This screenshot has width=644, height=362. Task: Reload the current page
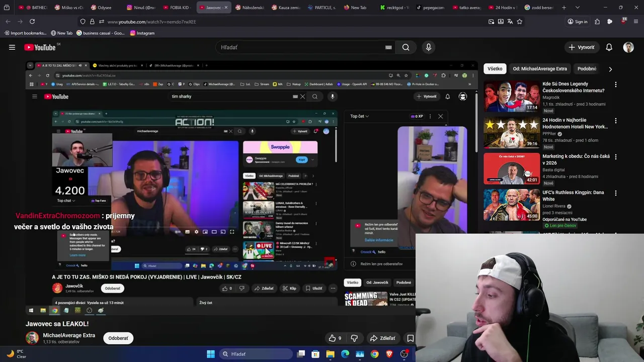pyautogui.click(x=32, y=22)
